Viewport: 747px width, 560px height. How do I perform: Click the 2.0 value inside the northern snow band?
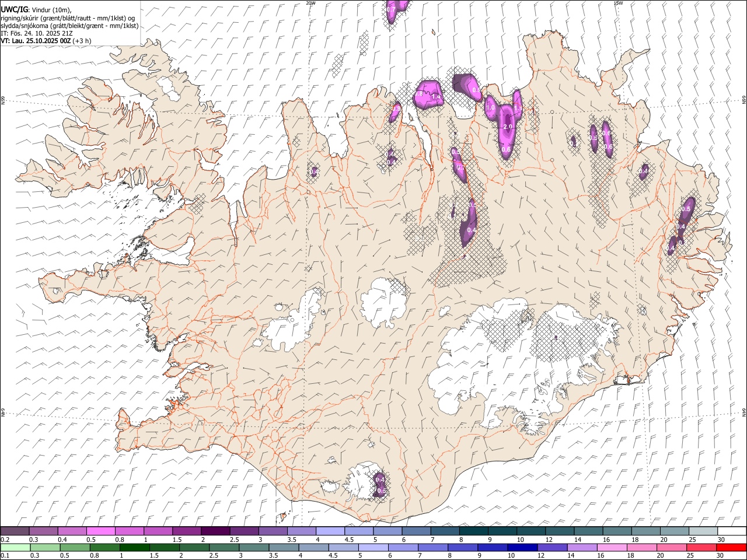pos(507,127)
